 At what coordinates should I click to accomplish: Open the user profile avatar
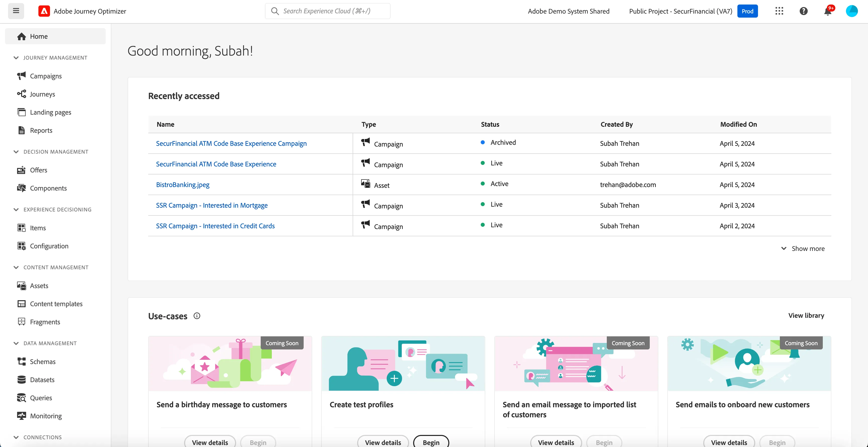pos(851,11)
